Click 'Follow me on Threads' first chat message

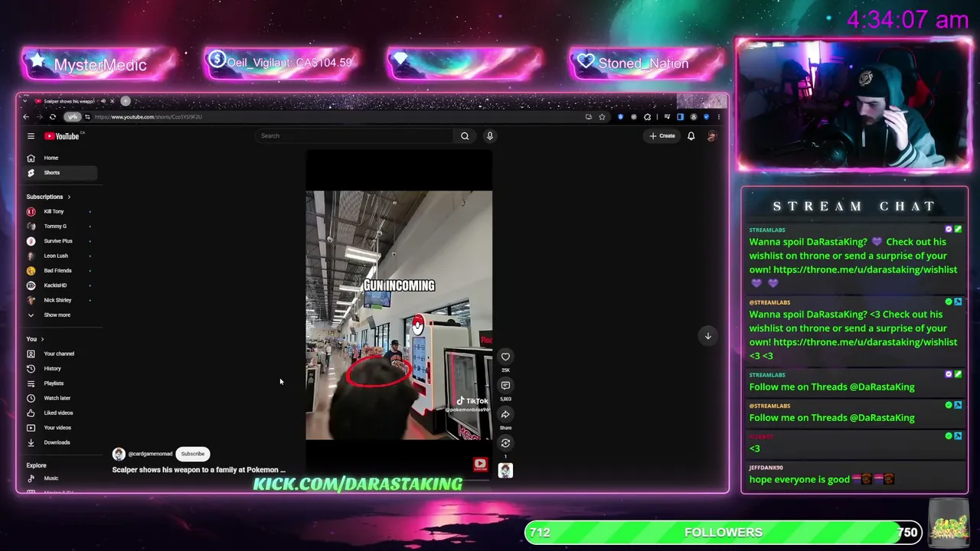tap(831, 387)
